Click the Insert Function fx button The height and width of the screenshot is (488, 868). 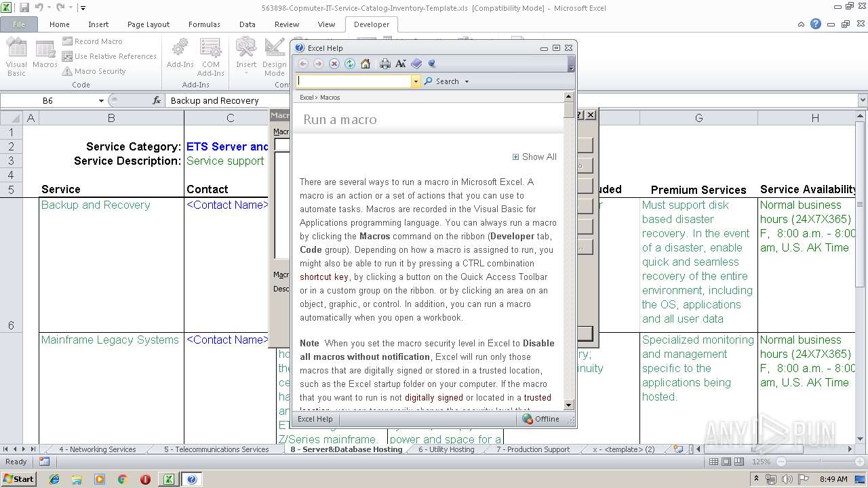tap(157, 100)
